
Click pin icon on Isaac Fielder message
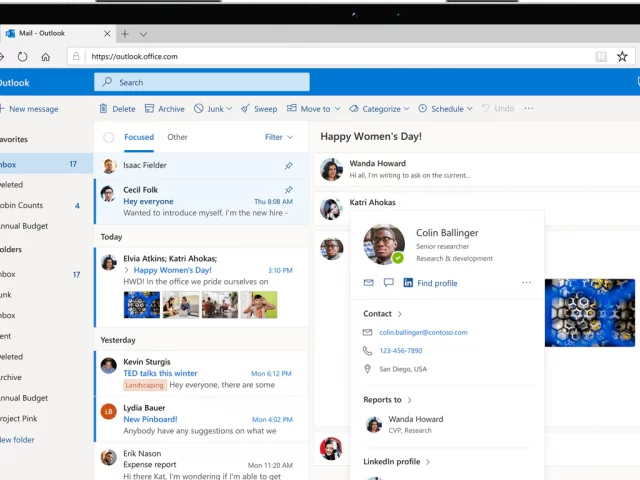[x=288, y=165]
